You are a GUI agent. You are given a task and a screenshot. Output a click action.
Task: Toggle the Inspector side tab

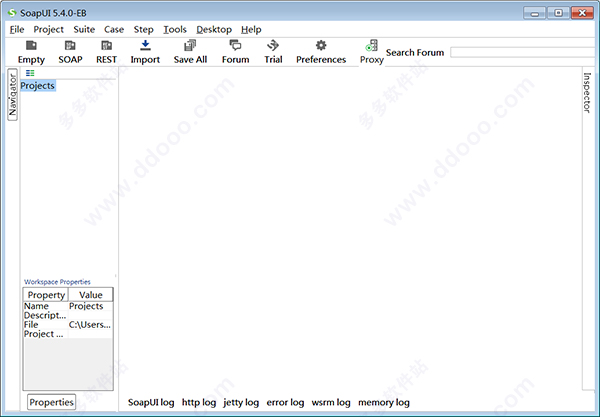pos(587,93)
